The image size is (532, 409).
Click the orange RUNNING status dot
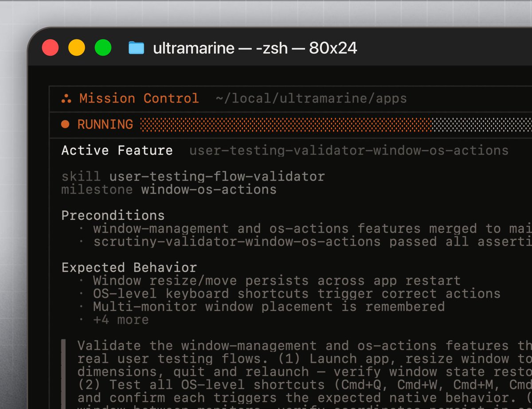pos(65,125)
